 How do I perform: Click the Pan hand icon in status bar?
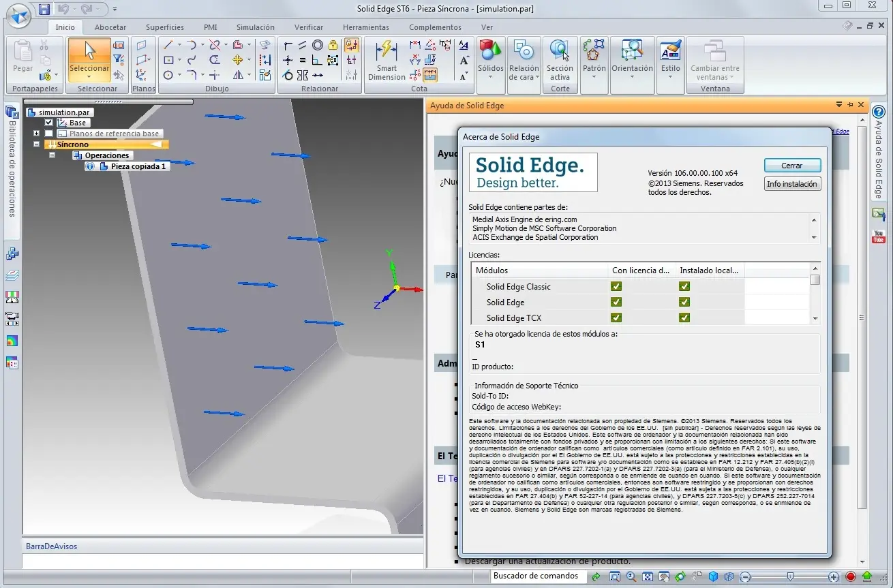(x=664, y=576)
